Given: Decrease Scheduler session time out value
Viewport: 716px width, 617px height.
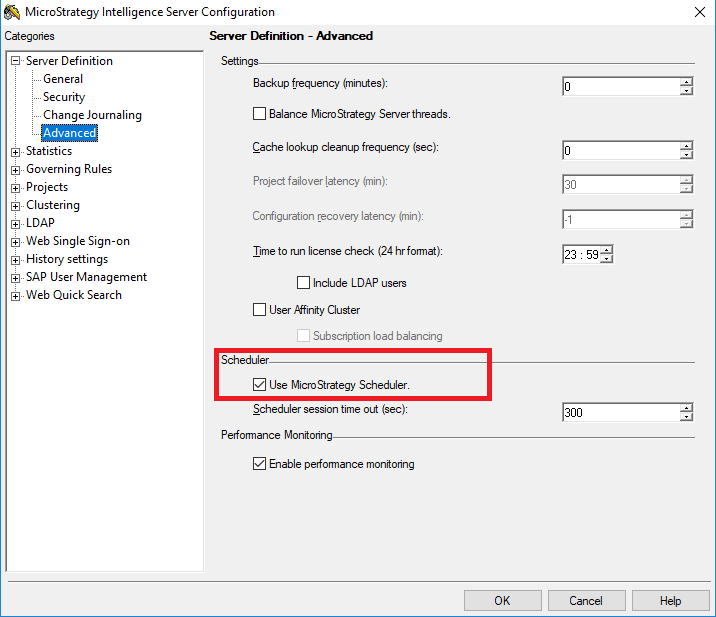Looking at the screenshot, I should tap(686, 417).
